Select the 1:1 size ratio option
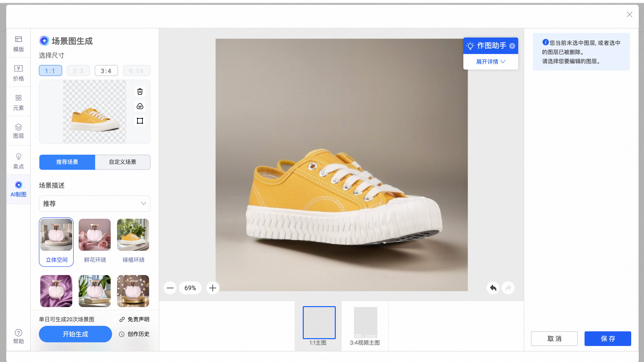This screenshot has width=644, height=362. pos(51,71)
